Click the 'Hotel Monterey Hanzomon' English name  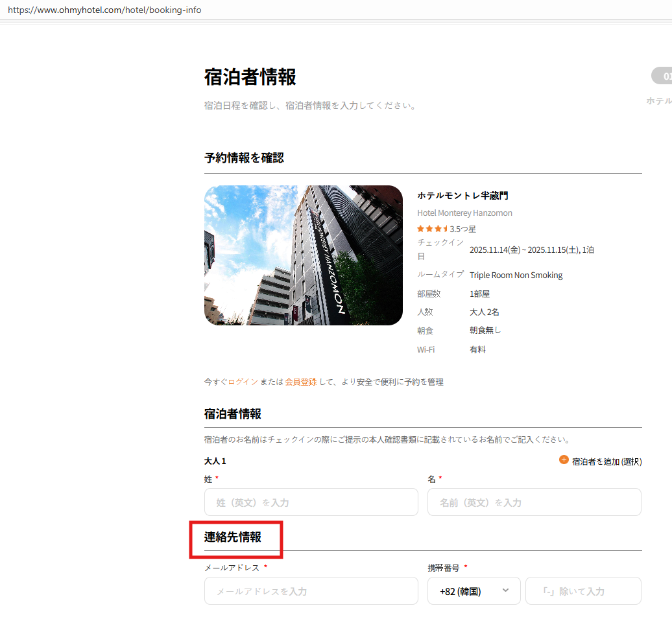[x=464, y=213]
